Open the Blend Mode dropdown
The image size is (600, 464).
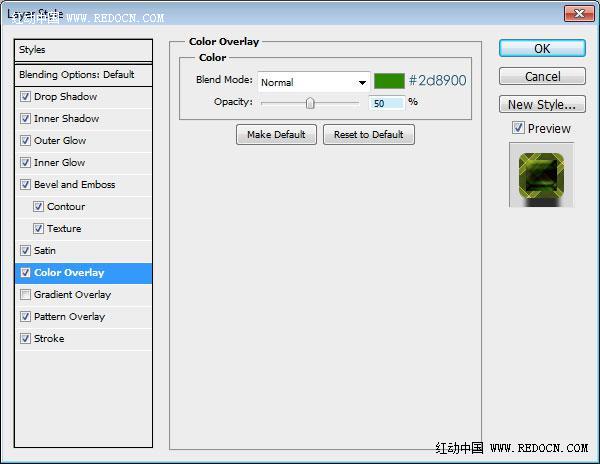click(314, 82)
